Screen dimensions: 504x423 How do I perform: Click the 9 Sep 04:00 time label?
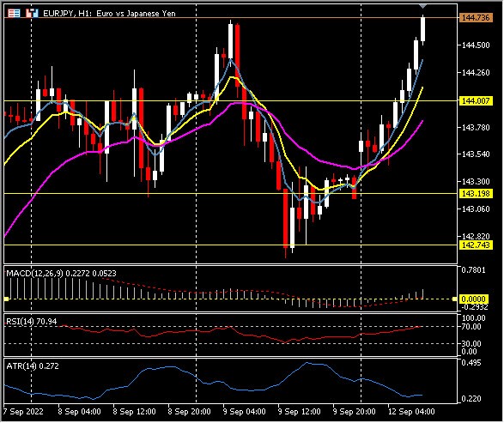coord(245,412)
